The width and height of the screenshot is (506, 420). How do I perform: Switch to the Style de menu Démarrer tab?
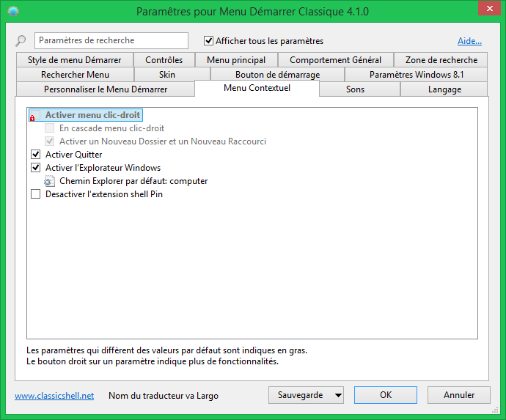coord(73,60)
